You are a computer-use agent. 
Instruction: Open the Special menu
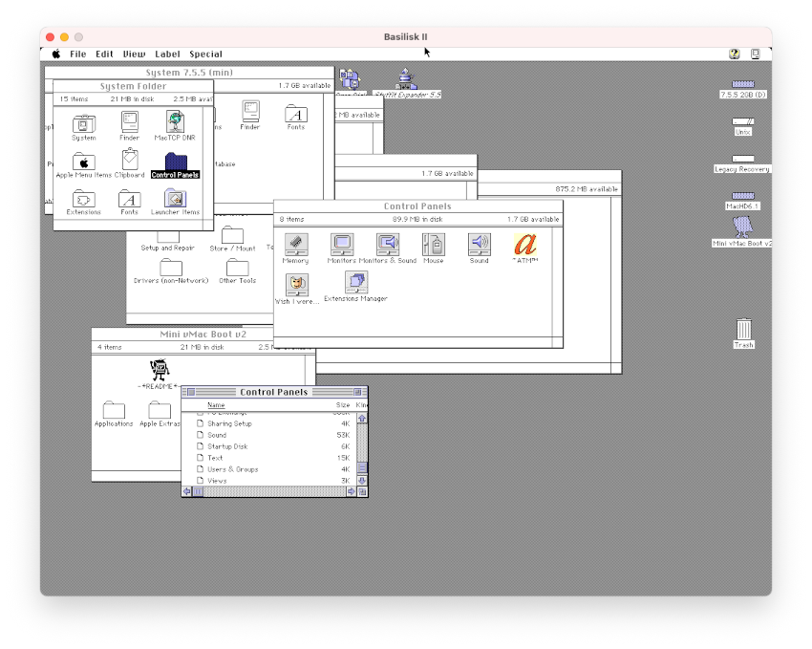(x=205, y=54)
